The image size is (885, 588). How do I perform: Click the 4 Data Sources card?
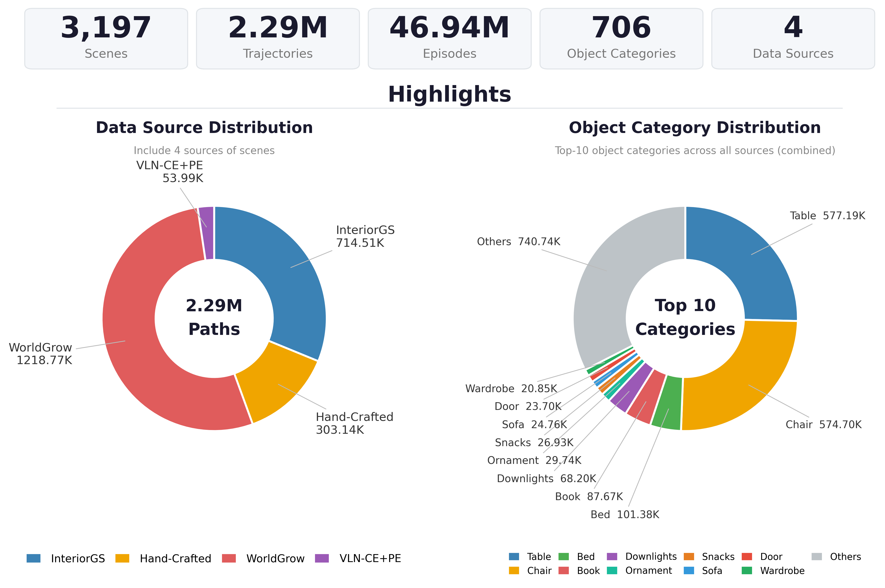click(793, 39)
